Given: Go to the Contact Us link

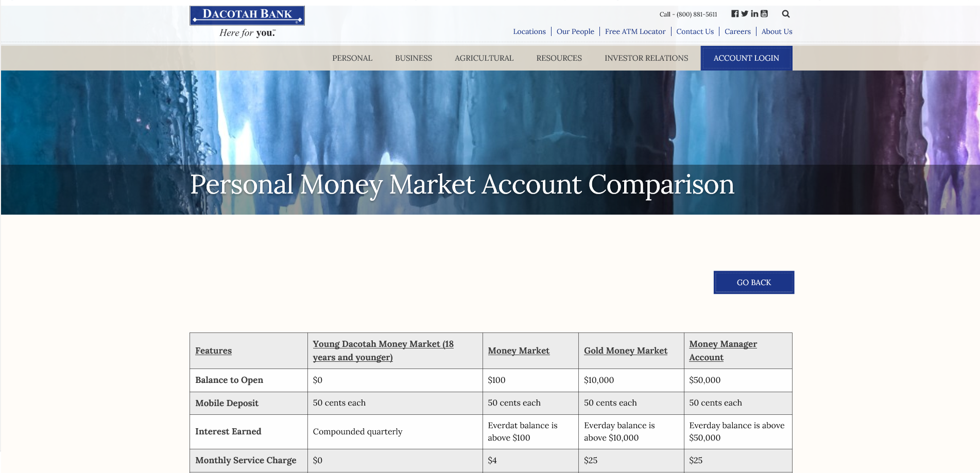Looking at the screenshot, I should click(695, 31).
